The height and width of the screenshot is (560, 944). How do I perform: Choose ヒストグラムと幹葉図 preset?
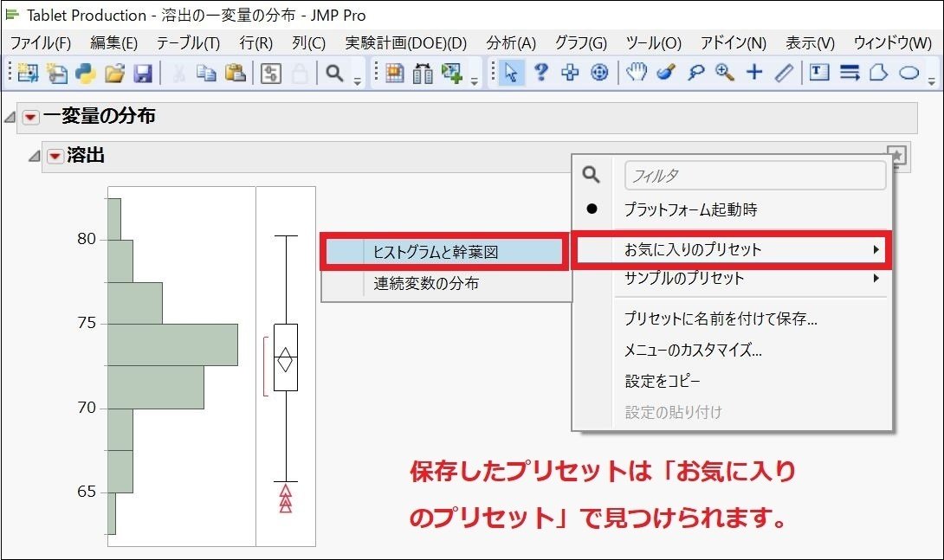445,252
